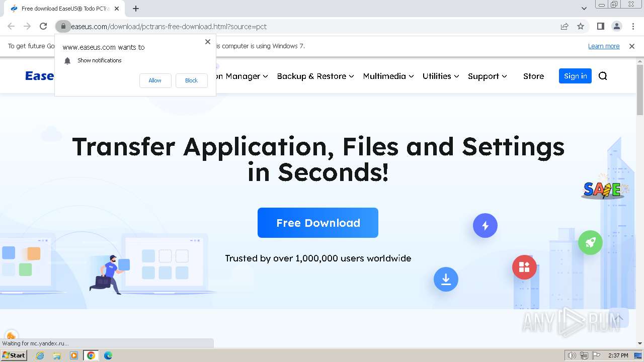Viewport: 644px width, 362px height.
Task: Click the Show desktop button
Action: [x=638, y=355]
